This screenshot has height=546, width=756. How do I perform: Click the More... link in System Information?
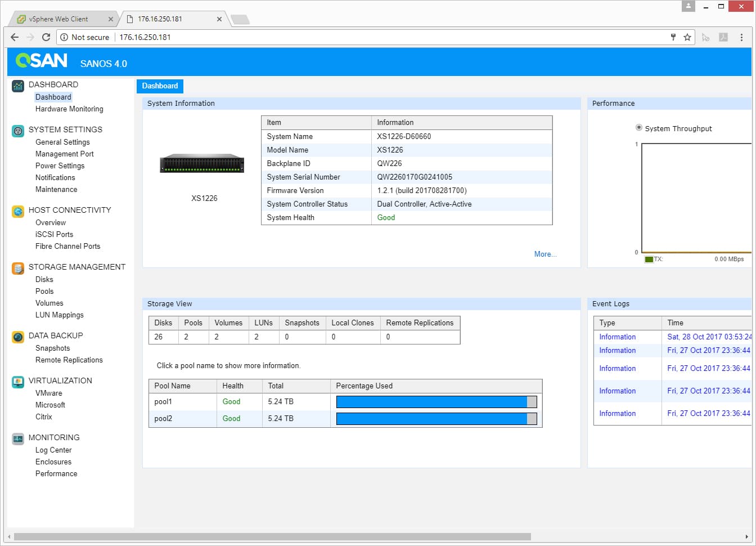tap(545, 254)
